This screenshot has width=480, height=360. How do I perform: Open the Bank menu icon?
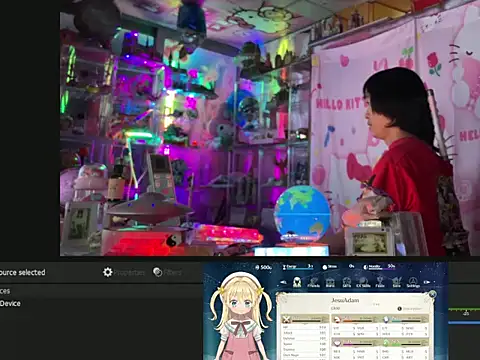coord(330,283)
